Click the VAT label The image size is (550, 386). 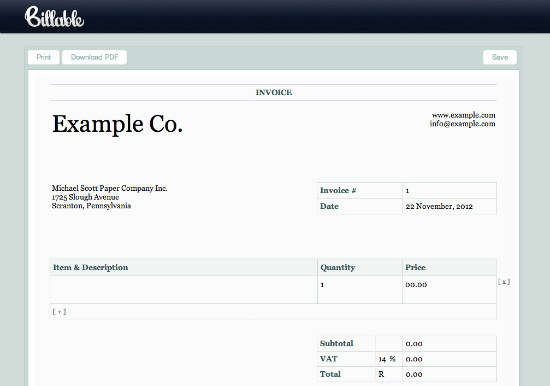(x=329, y=359)
